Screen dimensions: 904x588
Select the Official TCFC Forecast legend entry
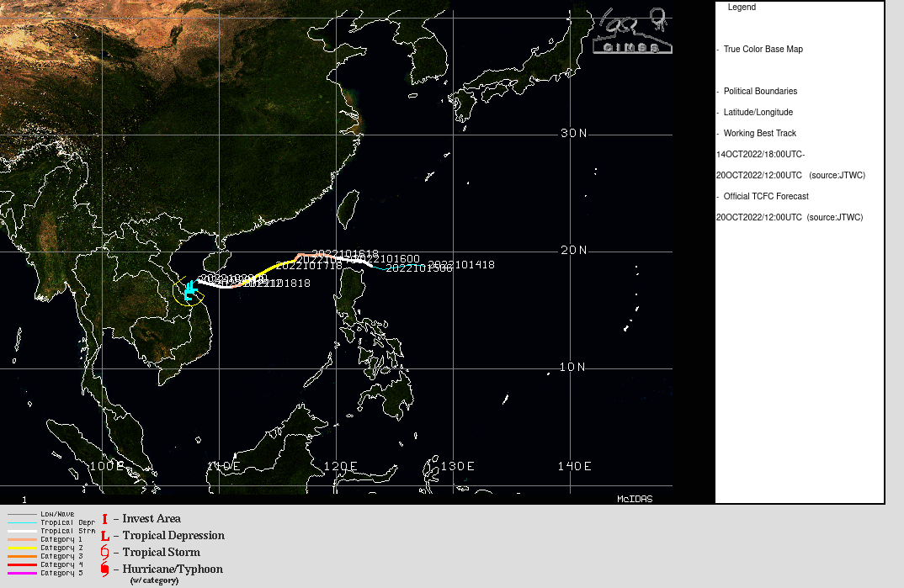[x=765, y=197]
